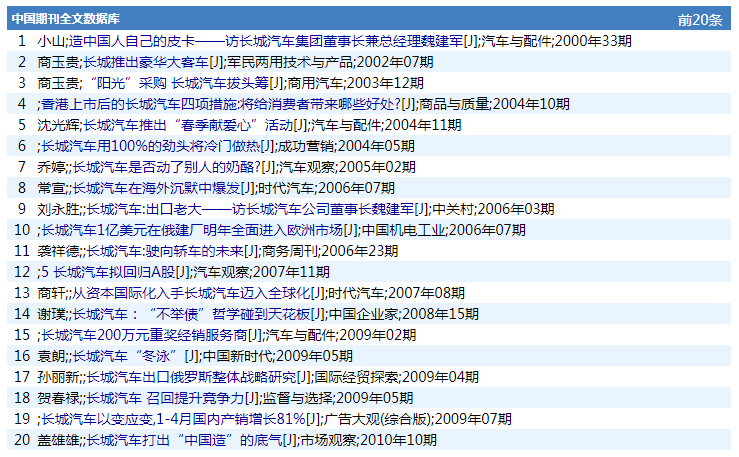Click source 商用汽车;2003年12期
739x457 pixels.
coord(355,83)
